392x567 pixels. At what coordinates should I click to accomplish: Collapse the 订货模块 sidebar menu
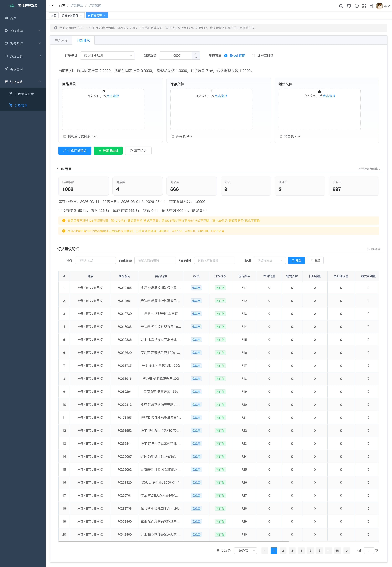23,82
